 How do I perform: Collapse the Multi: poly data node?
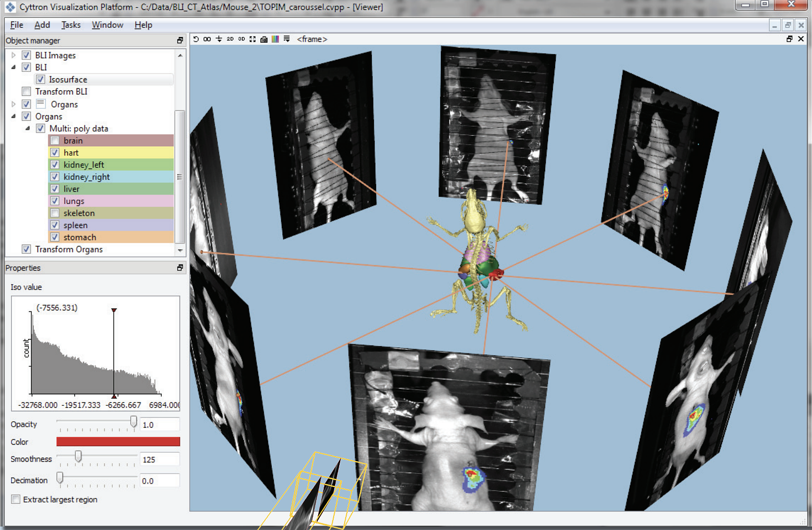click(x=28, y=128)
